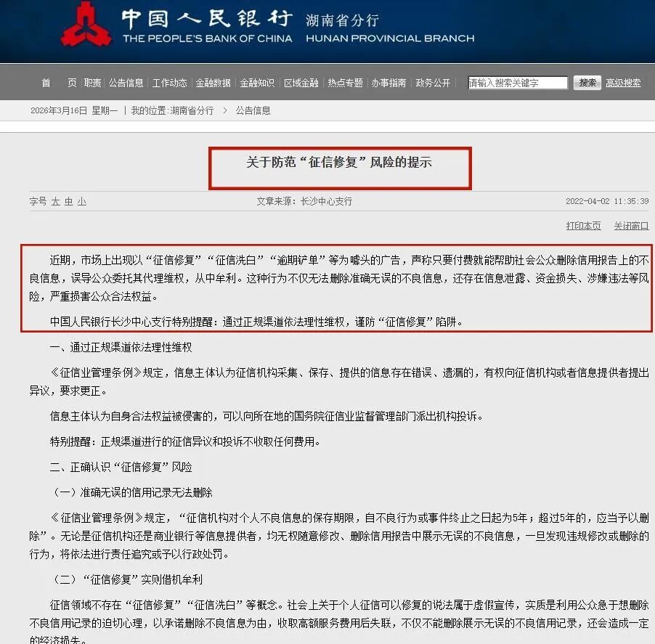Click the heading 二、正确认识“征信修复”风险

click(121, 467)
